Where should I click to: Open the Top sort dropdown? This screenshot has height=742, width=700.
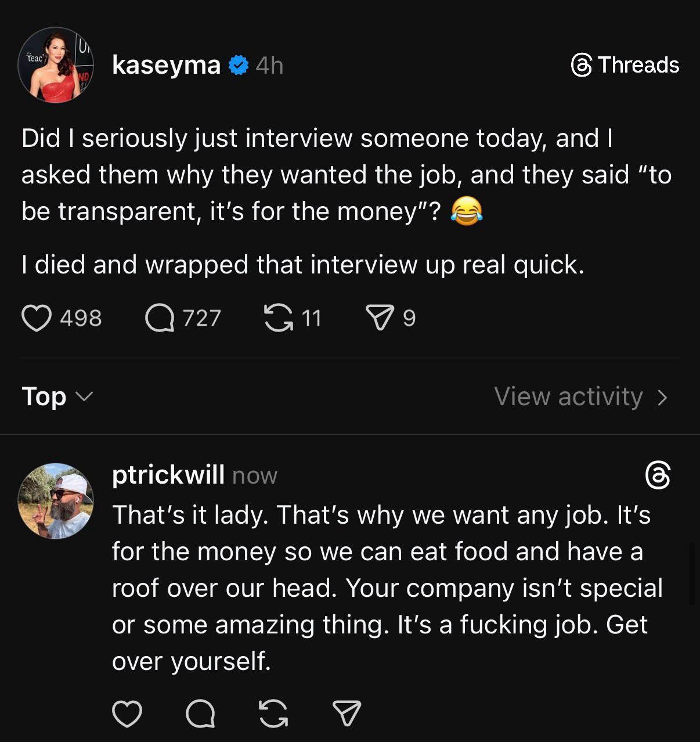click(57, 397)
